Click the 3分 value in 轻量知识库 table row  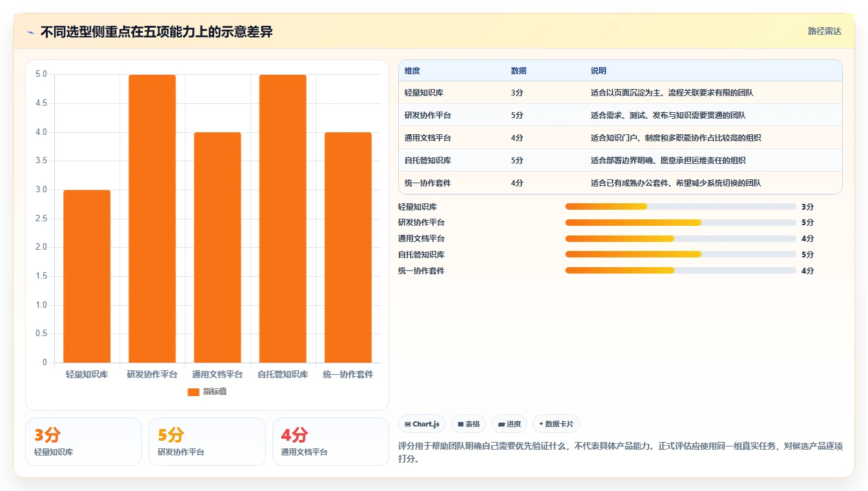click(x=517, y=93)
